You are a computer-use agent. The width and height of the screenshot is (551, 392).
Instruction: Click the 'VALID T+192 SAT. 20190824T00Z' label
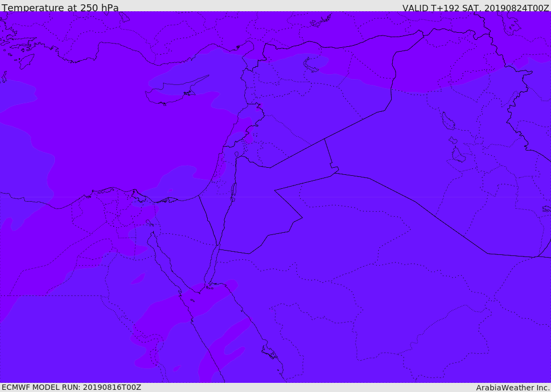tap(476, 8)
